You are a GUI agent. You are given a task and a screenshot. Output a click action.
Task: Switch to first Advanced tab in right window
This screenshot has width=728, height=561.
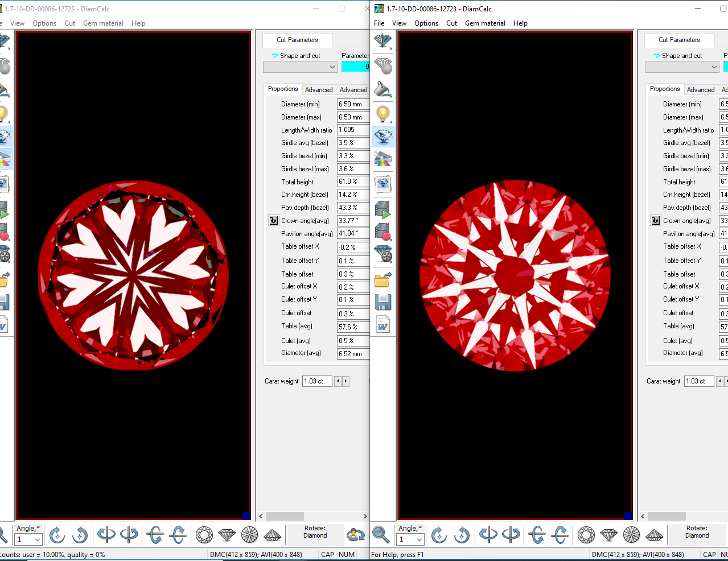point(701,90)
